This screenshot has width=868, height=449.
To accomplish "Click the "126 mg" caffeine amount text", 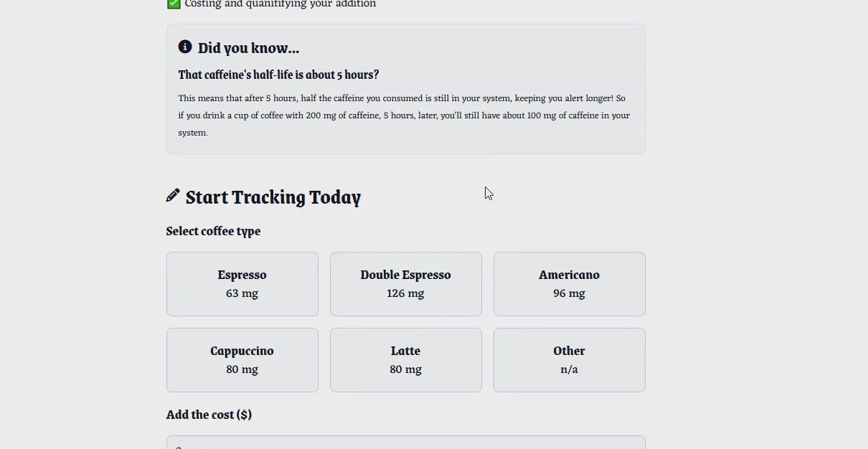I will point(405,293).
